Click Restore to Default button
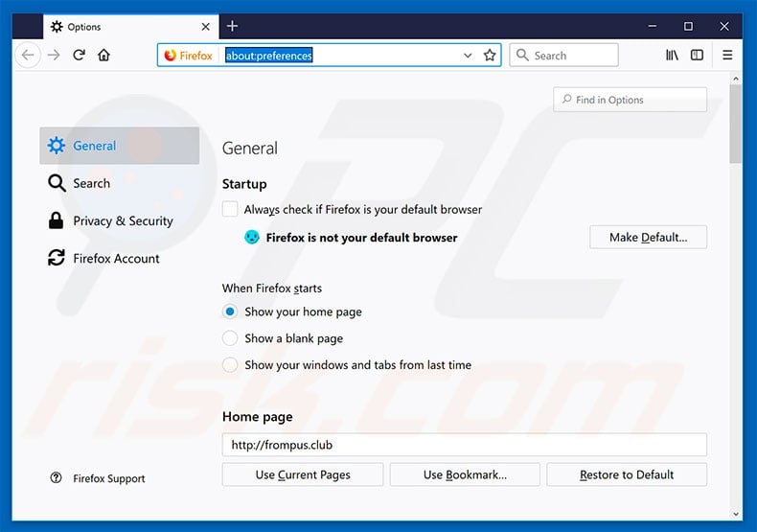 pos(627,474)
